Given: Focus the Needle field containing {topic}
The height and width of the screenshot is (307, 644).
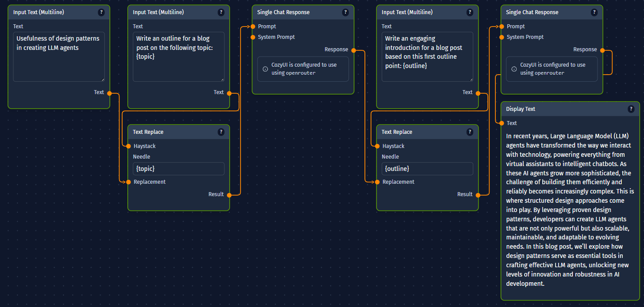Looking at the screenshot, I should [178, 169].
